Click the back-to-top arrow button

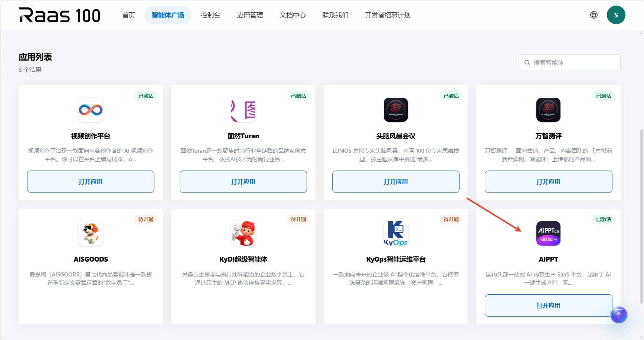(619, 315)
